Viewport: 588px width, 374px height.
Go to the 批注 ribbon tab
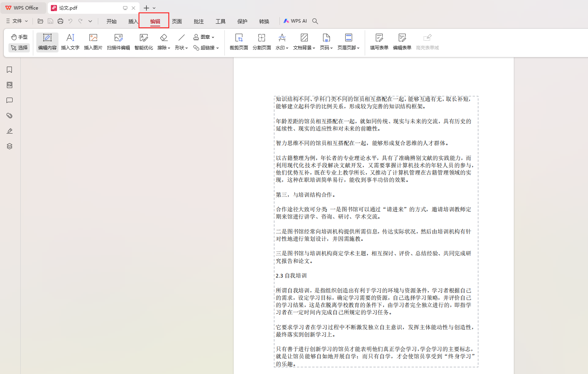coord(199,21)
